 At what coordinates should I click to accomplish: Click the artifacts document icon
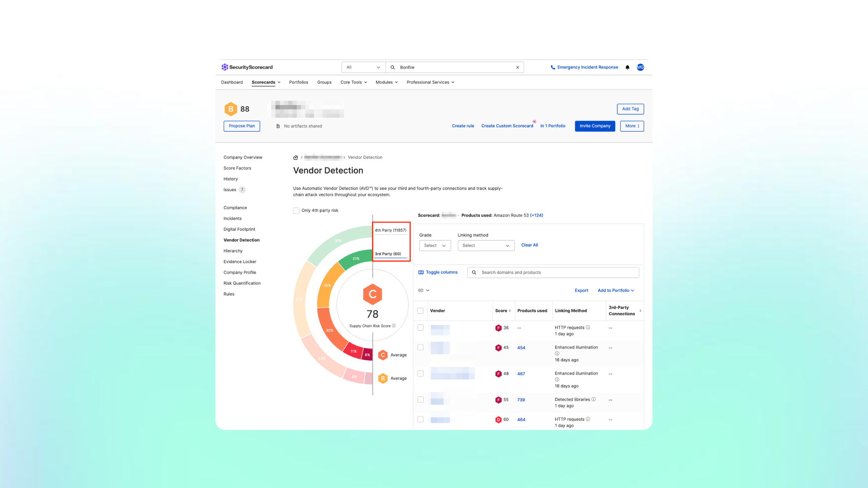(278, 126)
